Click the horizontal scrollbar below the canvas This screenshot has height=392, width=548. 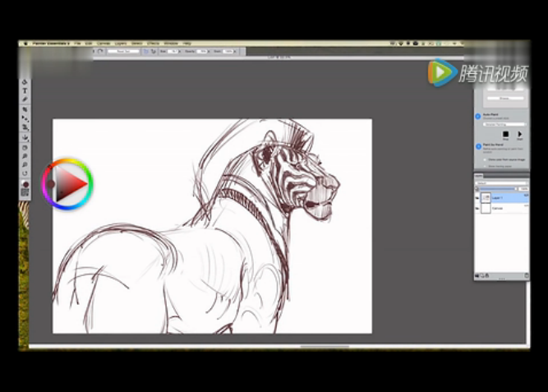point(325,347)
